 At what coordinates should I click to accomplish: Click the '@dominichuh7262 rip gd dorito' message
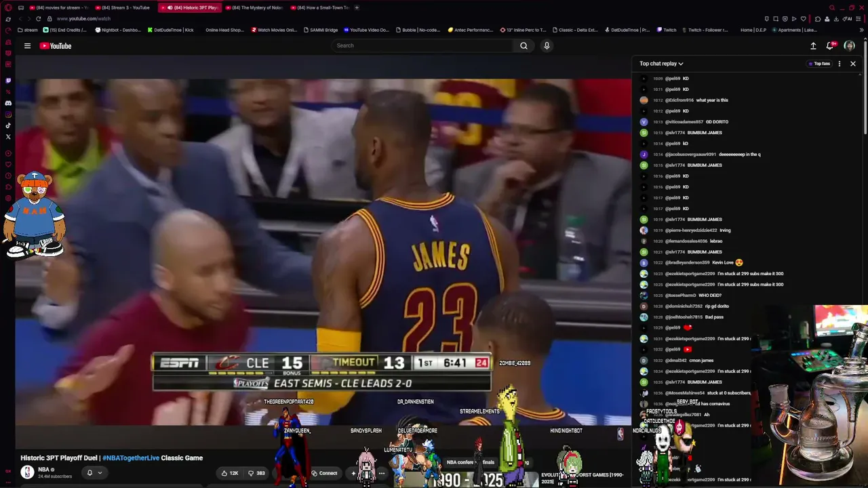coord(686,306)
